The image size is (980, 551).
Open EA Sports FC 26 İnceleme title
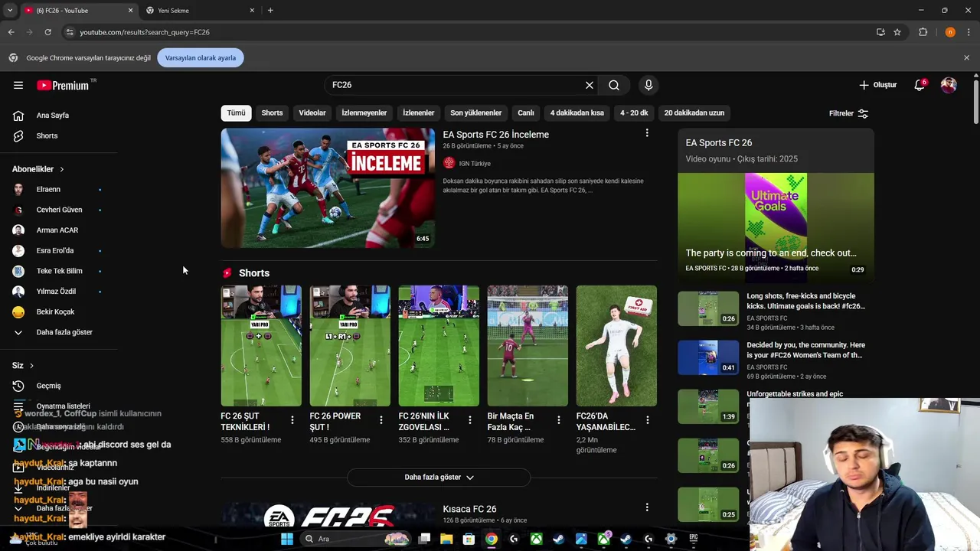[496, 135]
